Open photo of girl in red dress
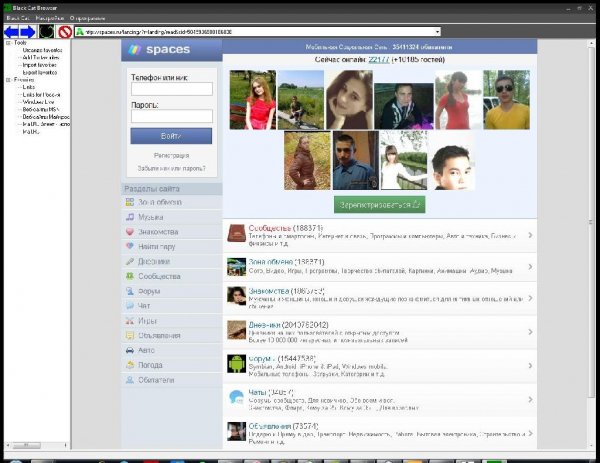This screenshot has width=600, height=463. (253, 99)
